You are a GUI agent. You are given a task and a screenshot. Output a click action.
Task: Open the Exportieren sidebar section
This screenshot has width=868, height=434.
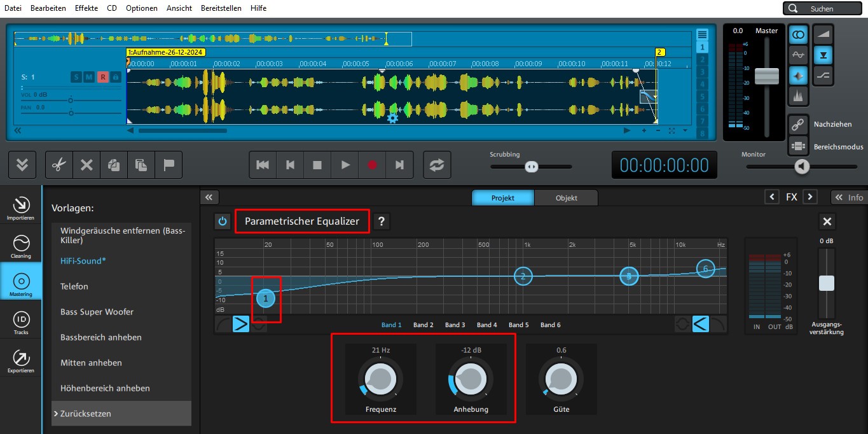21,361
